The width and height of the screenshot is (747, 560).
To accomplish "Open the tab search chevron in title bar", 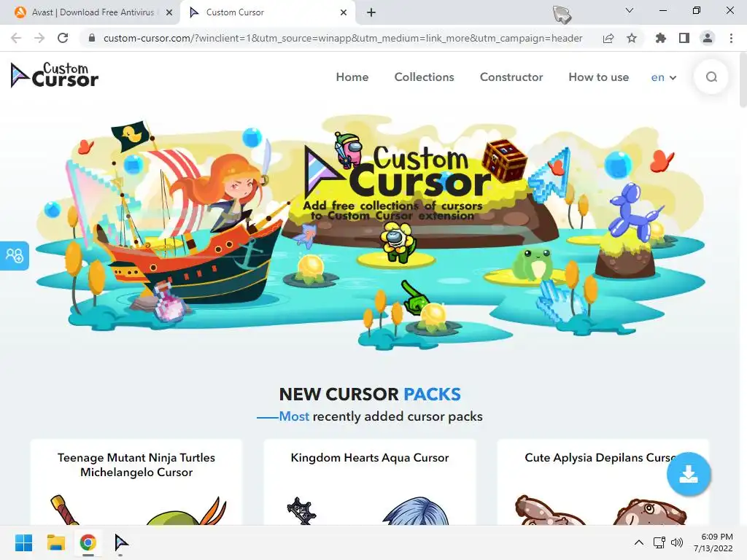I will 630,10.
